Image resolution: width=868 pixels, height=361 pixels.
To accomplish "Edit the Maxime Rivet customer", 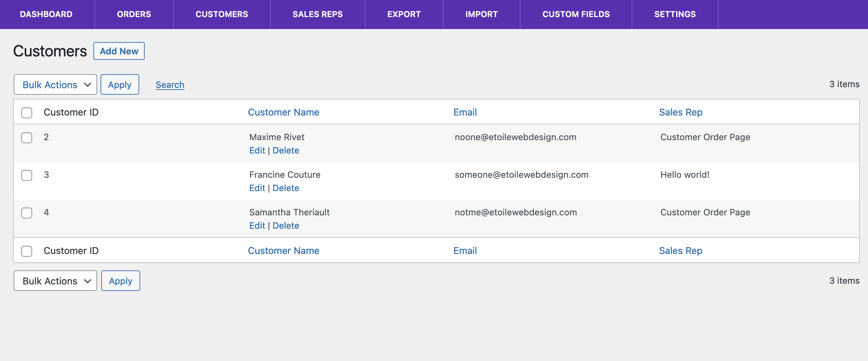I will click(257, 151).
